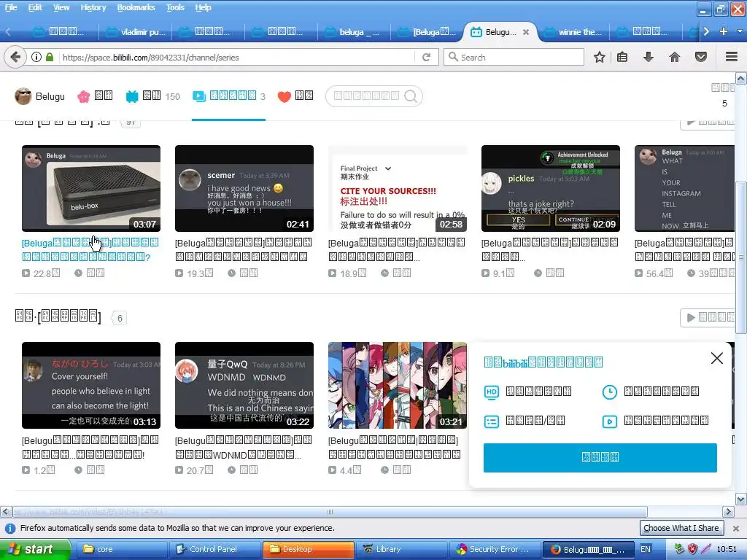The height and width of the screenshot is (560, 747).
Task: Open the Tools menu
Action: [175, 7]
